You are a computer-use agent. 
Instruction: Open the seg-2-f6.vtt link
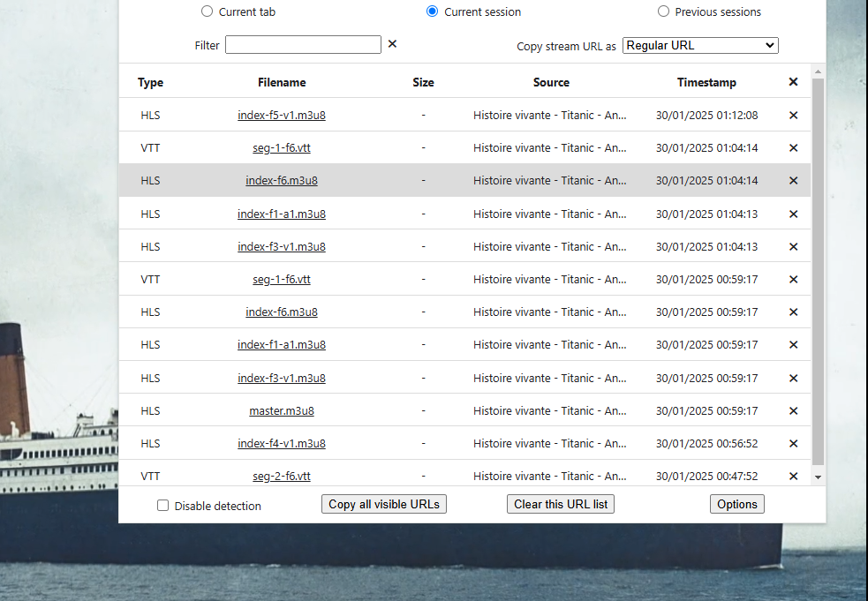pyautogui.click(x=282, y=476)
